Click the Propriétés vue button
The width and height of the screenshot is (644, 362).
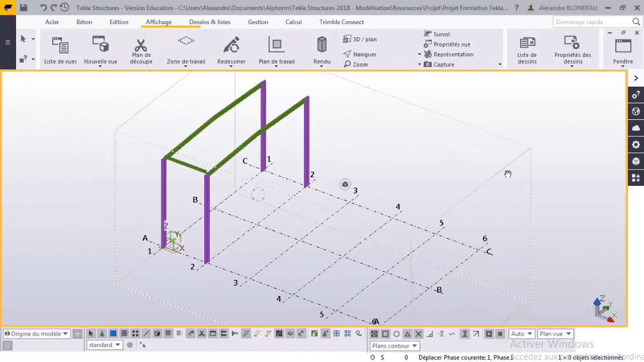click(447, 44)
